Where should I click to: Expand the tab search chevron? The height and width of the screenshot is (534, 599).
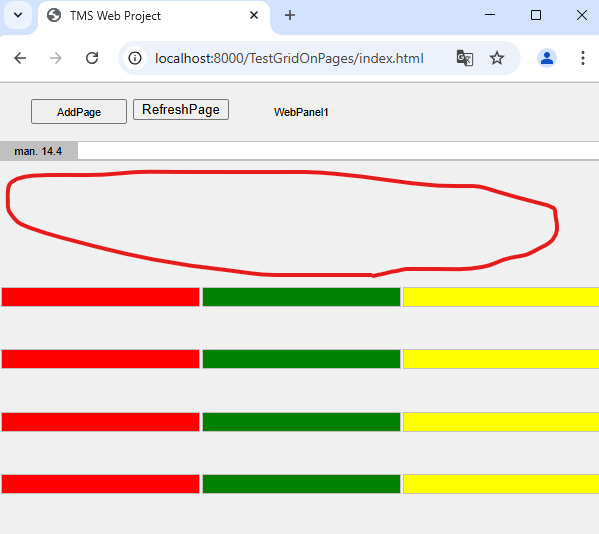(18, 15)
